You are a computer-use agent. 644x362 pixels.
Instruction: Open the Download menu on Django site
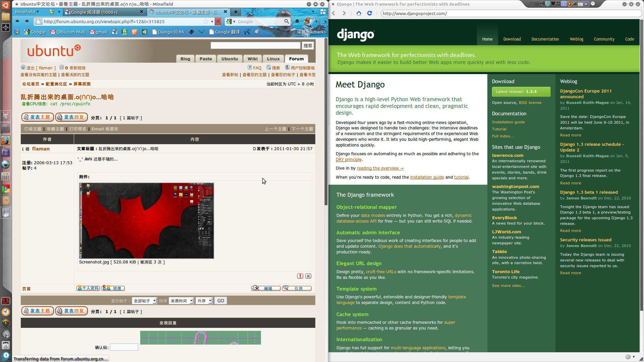tap(512, 39)
